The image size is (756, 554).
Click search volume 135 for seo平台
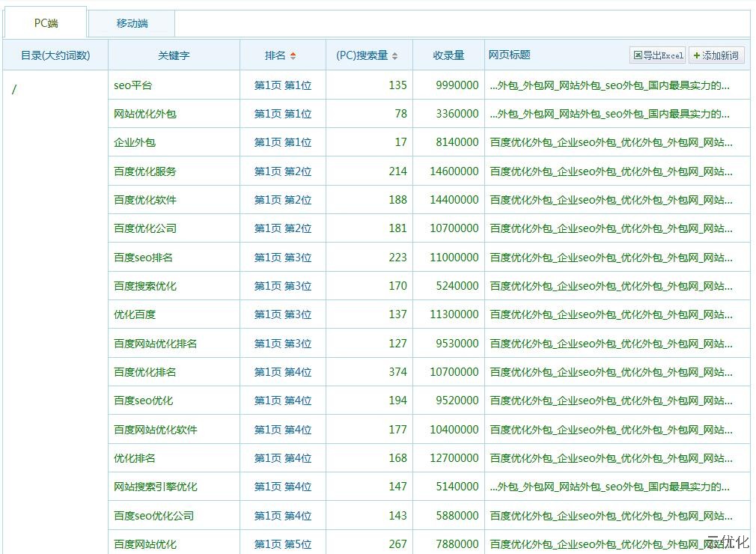(397, 85)
